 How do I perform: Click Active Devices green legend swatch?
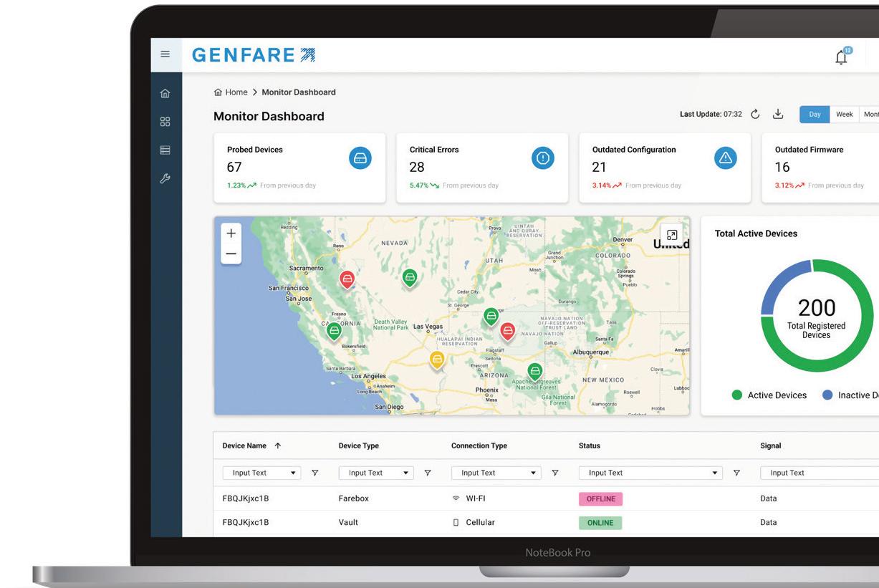737,395
